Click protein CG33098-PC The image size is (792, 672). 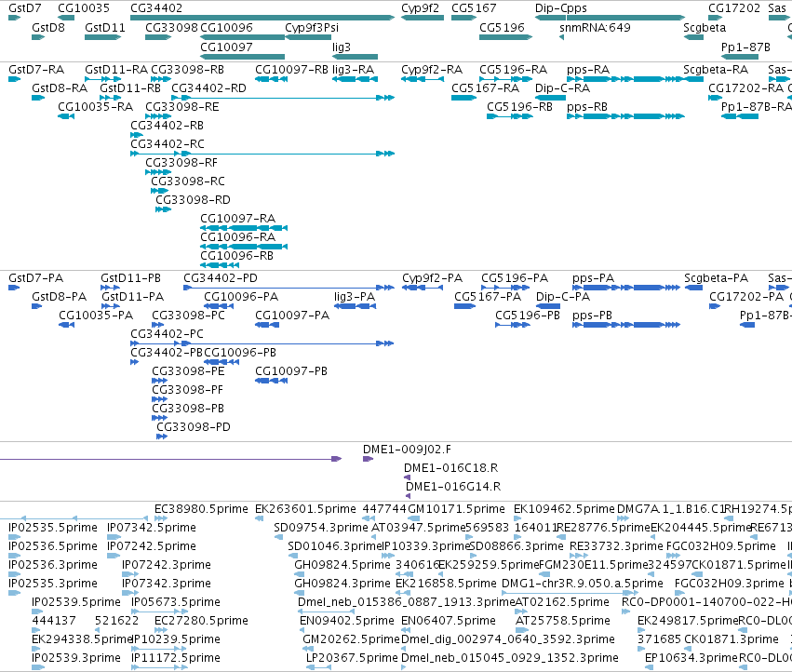tap(188, 316)
